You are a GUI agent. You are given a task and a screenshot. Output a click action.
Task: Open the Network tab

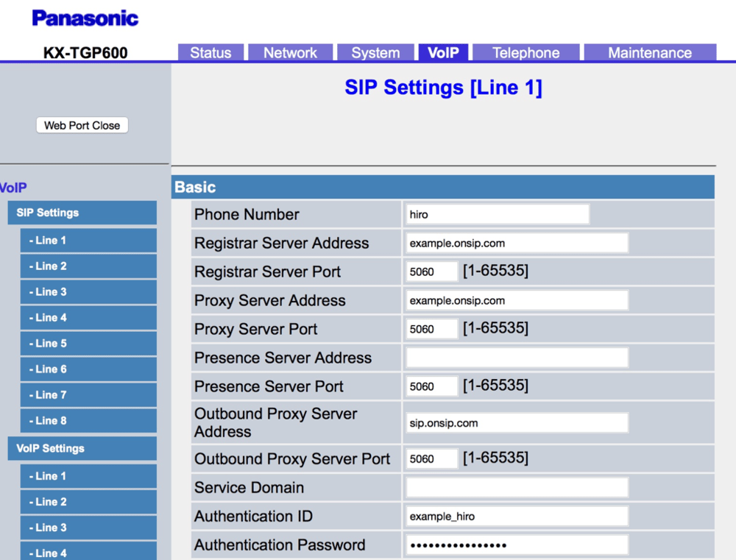290,52
